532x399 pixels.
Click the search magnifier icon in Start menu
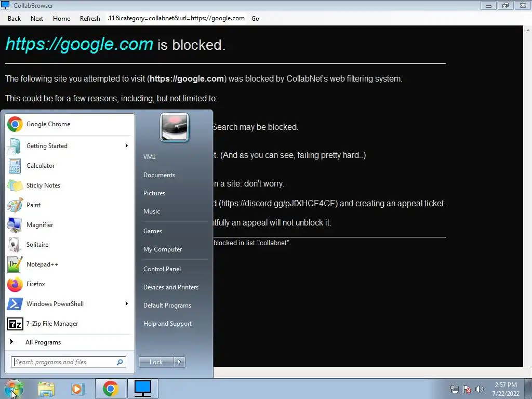pyautogui.click(x=120, y=362)
